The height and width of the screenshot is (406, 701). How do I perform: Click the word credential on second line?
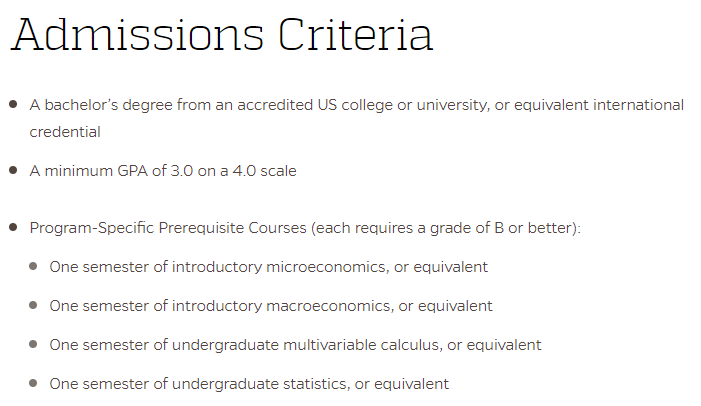[x=65, y=132]
